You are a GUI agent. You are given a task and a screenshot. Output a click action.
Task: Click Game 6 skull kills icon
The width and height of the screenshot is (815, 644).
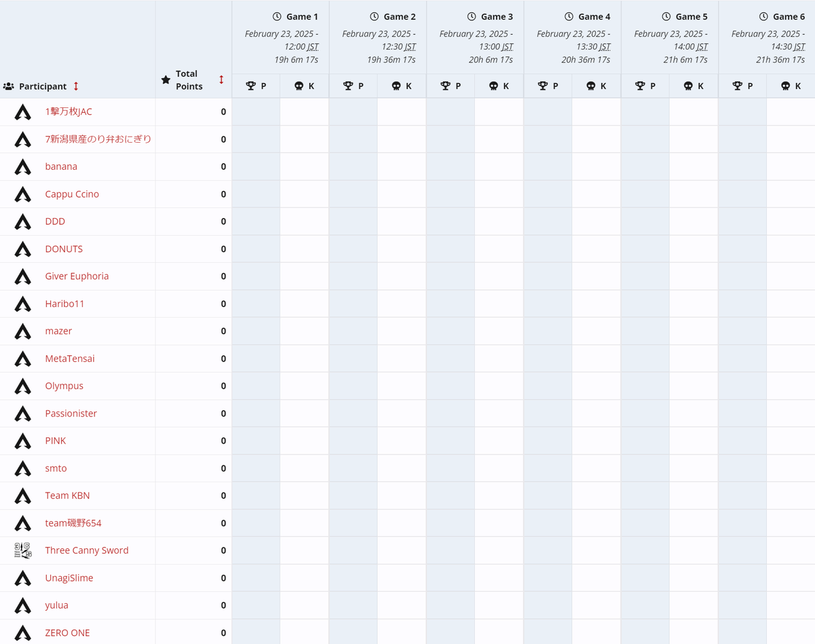click(x=786, y=86)
